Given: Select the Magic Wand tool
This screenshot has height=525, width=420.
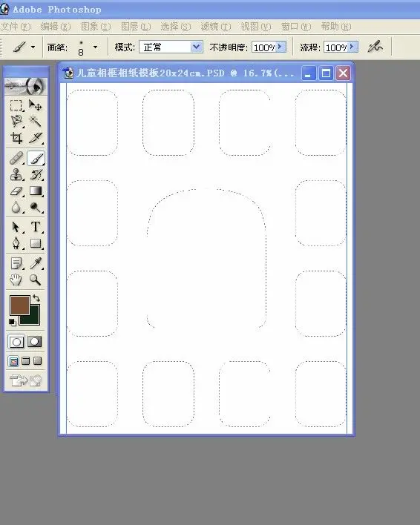Looking at the screenshot, I should (x=35, y=121).
